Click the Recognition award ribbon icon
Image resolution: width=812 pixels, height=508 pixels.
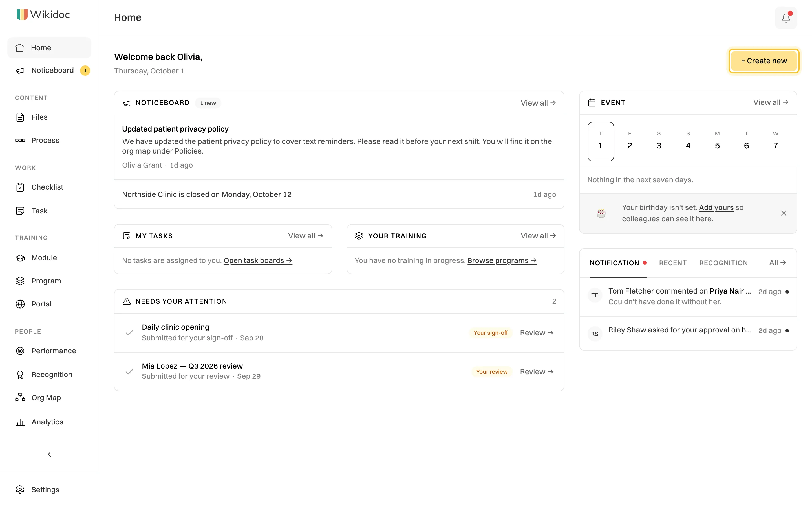(x=20, y=375)
